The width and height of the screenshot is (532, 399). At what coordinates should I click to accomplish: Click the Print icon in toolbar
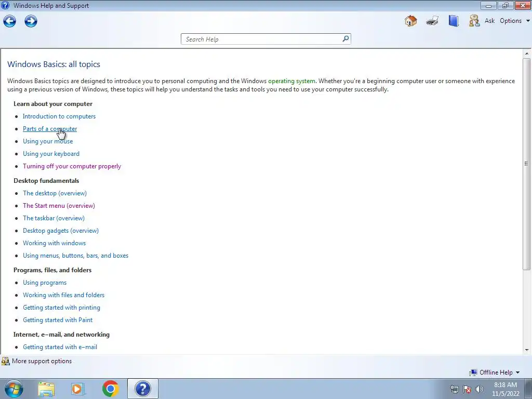coord(432,21)
